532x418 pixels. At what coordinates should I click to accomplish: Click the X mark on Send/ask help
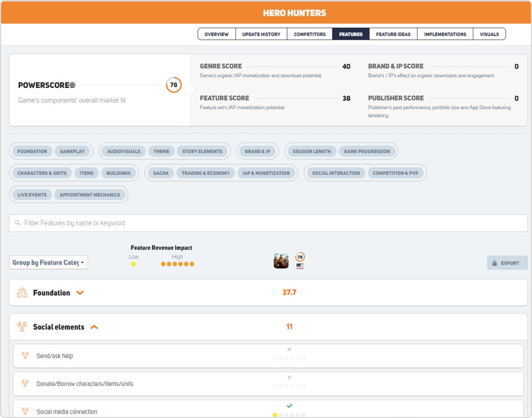point(289,349)
